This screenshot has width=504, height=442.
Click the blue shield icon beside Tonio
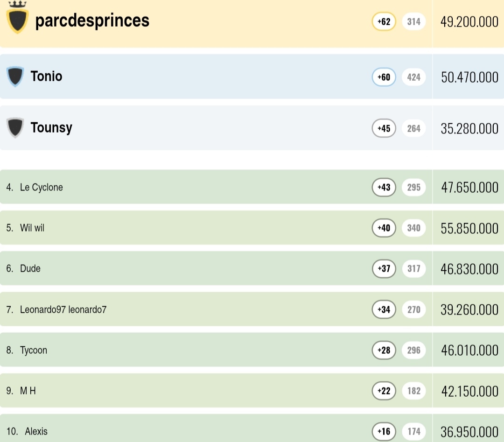pyautogui.click(x=15, y=77)
